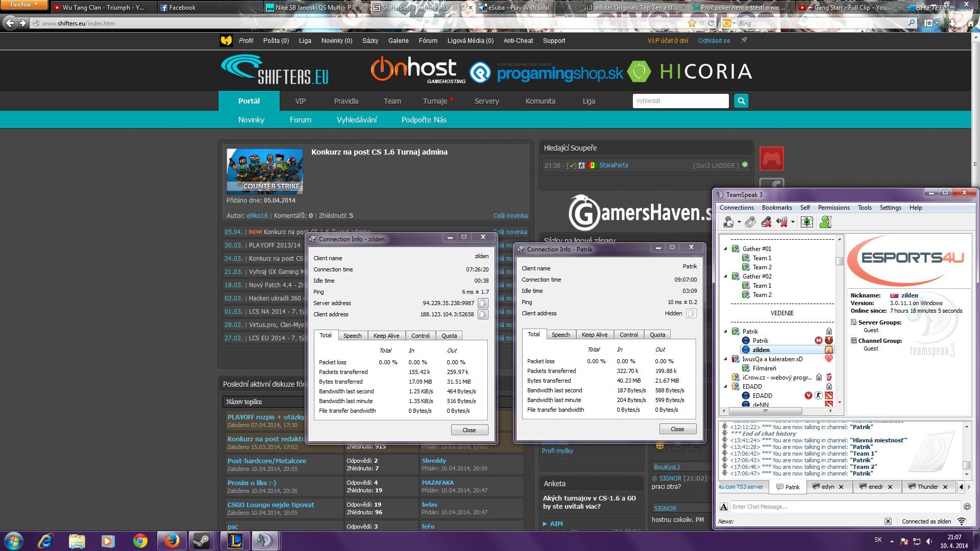
Task: Click the pager/subscribe toolbar icon in TeamSpeak
Action: coord(750,222)
